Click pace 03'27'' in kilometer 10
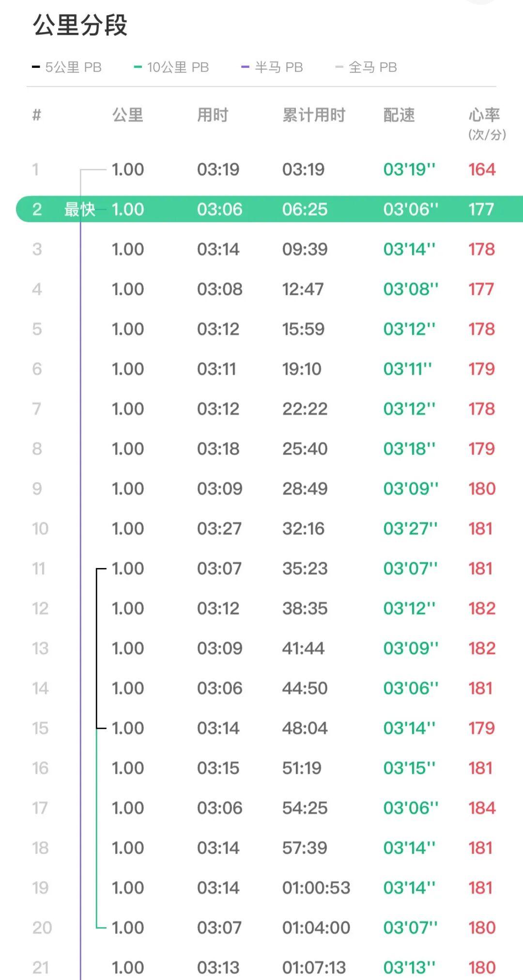523x980 pixels. click(x=410, y=528)
